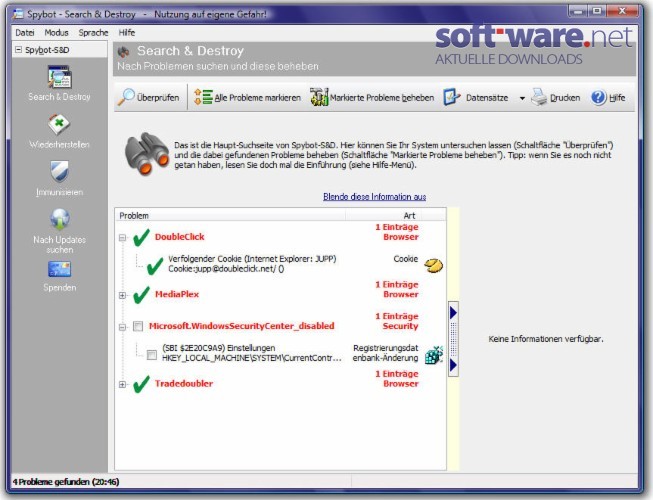Select the DoubleClick entry name
Image resolution: width=653 pixels, height=500 pixels.
point(179,237)
